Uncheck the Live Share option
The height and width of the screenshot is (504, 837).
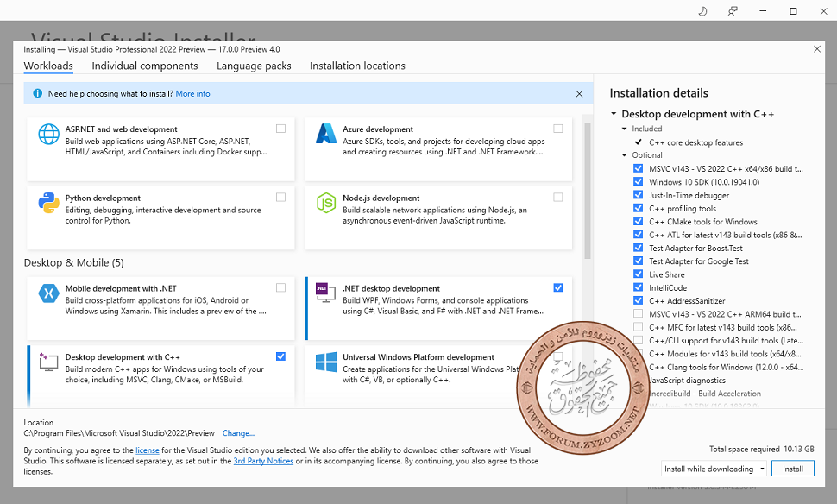(x=638, y=274)
